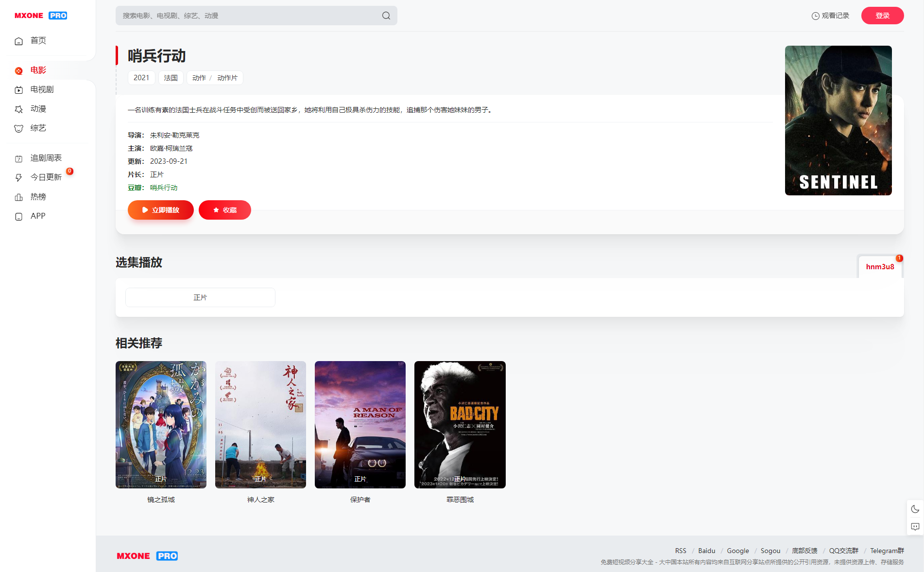Open the RSS footer link
The image size is (924, 572).
tap(681, 551)
